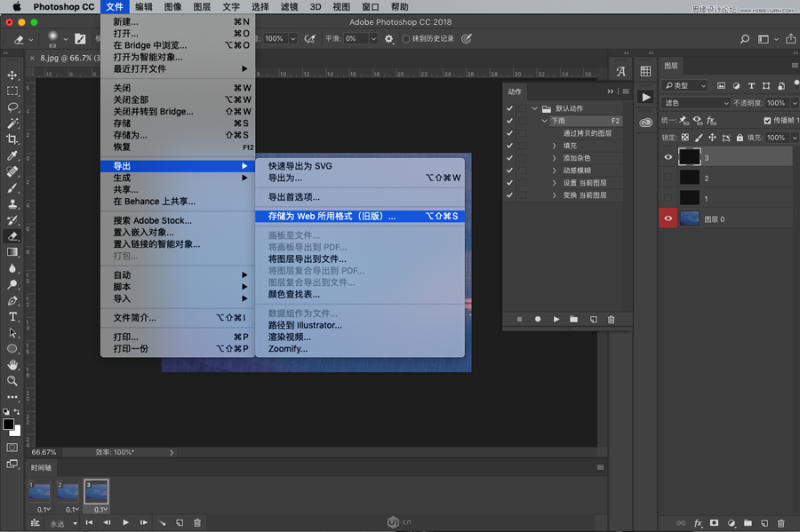Toggle the 传播帧 1 checkbox
The height and width of the screenshot is (532, 800).
tap(767, 121)
